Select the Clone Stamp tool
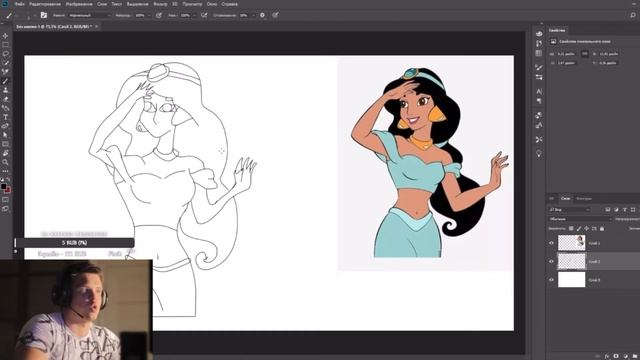This screenshot has width=640, height=360. click(x=5, y=90)
